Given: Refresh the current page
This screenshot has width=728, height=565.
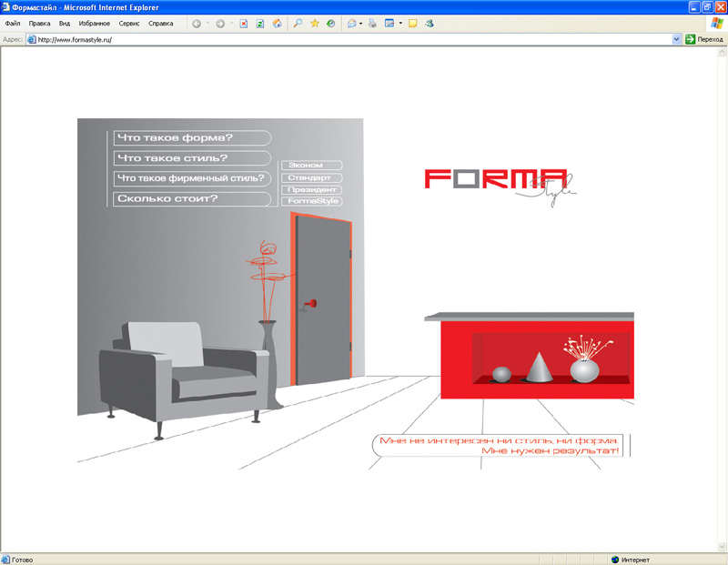Looking at the screenshot, I should [x=260, y=24].
